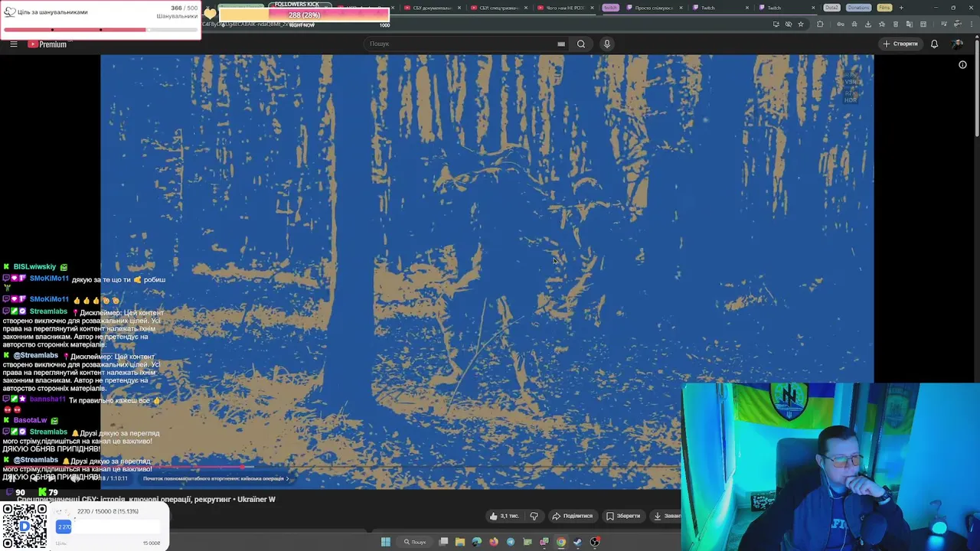This screenshot has height=551, width=980.
Task: Open the password key extension icon
Action: tap(841, 24)
